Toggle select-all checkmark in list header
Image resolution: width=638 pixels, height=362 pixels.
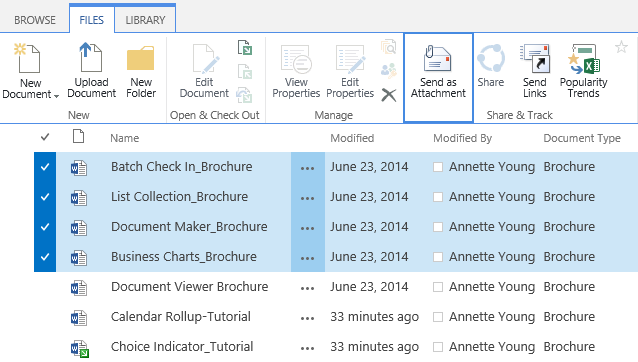pos(45,137)
